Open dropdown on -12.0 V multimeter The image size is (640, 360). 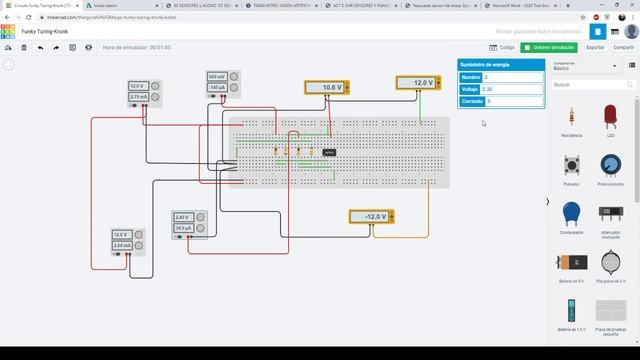[392, 217]
